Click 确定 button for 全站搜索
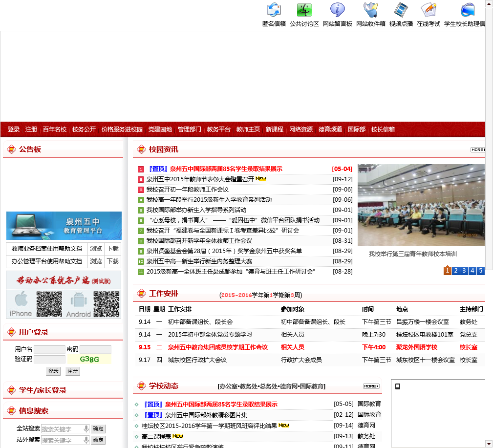The height and width of the screenshot is (448, 493). point(98,428)
